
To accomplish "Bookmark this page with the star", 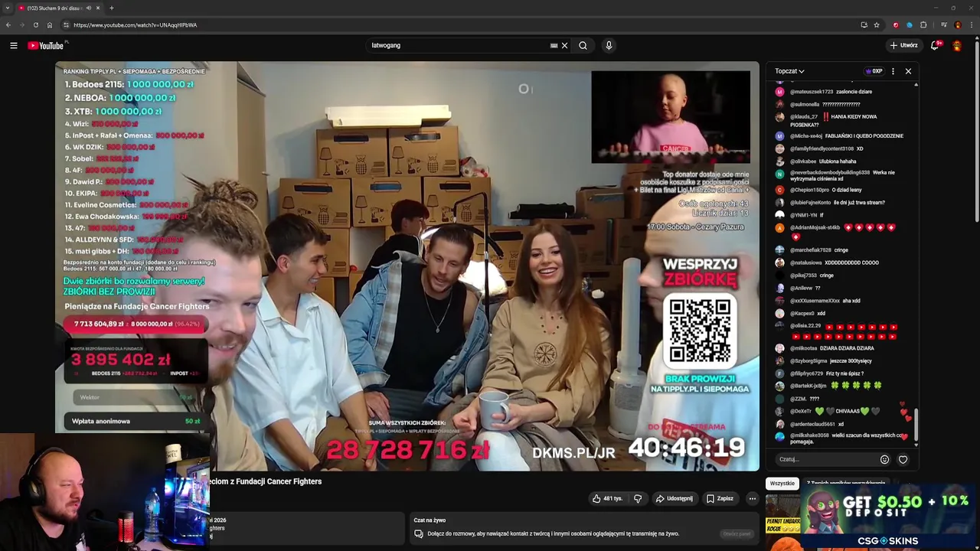I will pyautogui.click(x=877, y=25).
